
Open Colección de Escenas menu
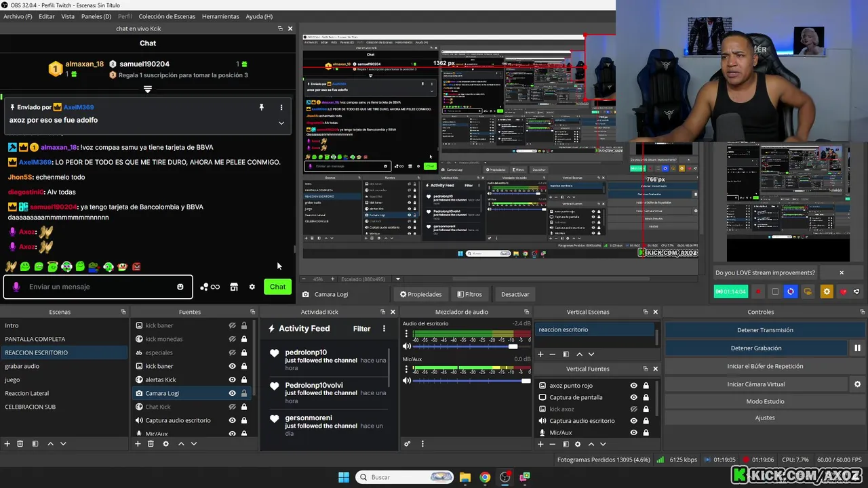click(x=167, y=16)
